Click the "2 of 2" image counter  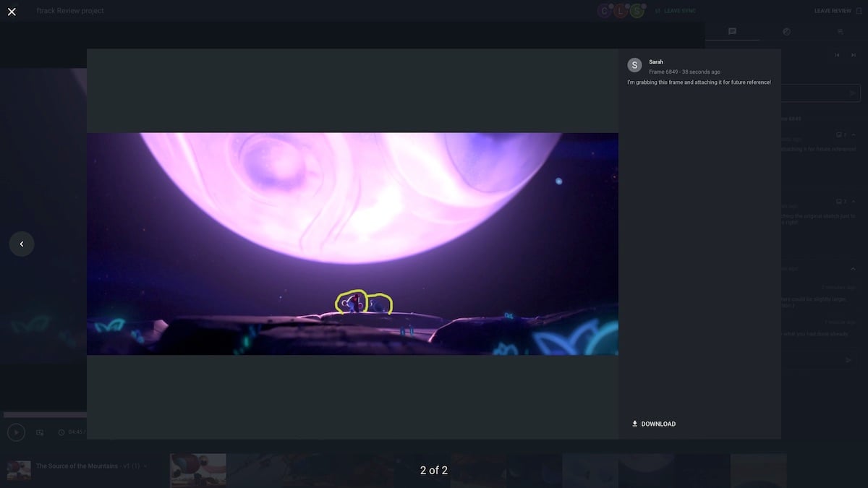[x=434, y=470]
